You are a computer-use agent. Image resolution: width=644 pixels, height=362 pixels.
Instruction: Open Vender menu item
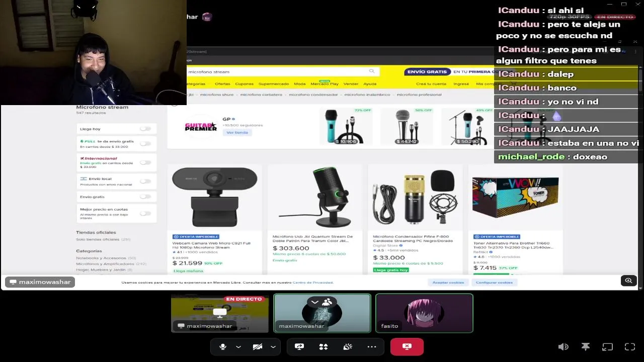click(x=351, y=84)
